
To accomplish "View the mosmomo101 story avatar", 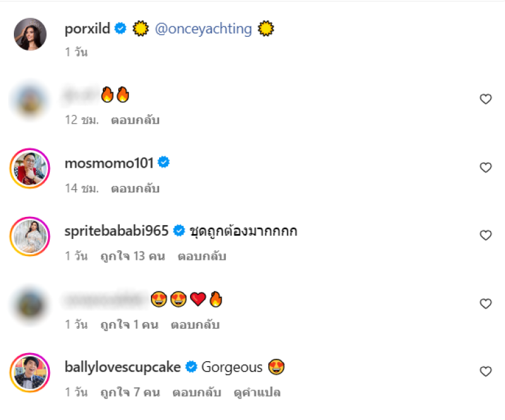I will tap(30, 169).
